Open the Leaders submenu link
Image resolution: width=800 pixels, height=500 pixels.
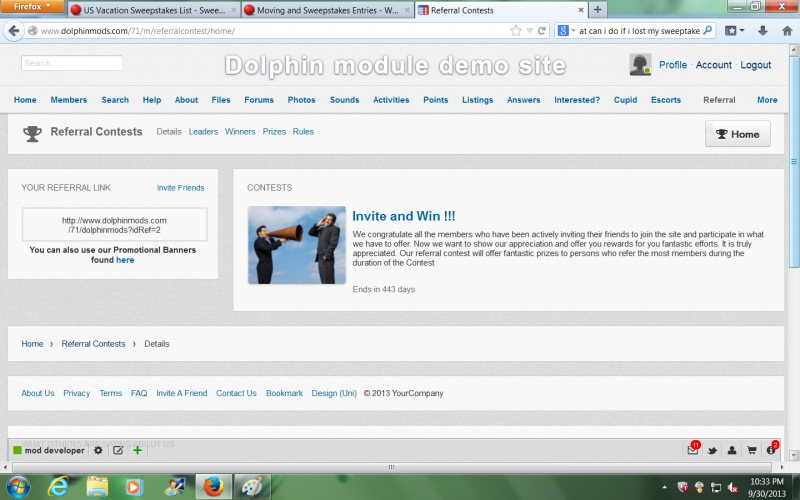pyautogui.click(x=203, y=132)
